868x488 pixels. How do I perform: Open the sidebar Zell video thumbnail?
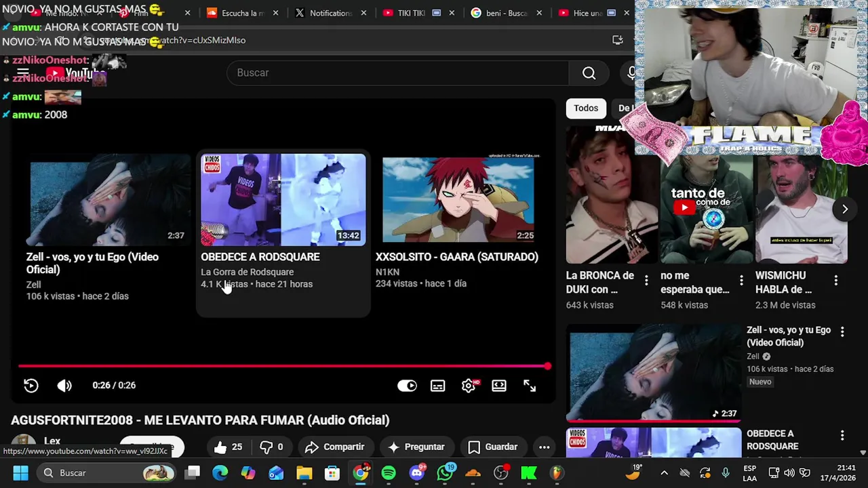click(x=654, y=373)
